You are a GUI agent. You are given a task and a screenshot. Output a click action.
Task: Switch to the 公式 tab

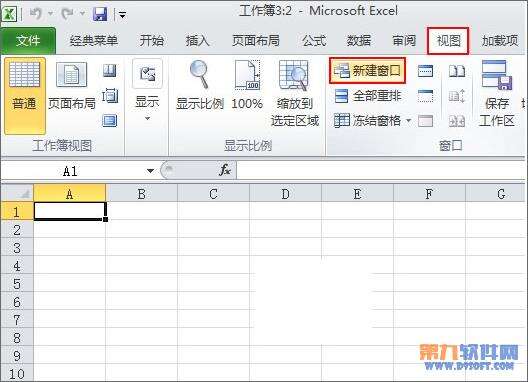[x=314, y=41]
